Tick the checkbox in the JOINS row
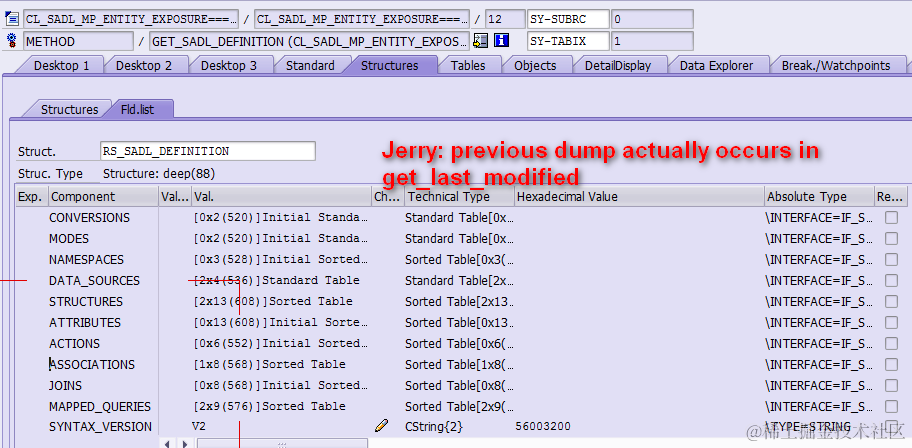Viewport: 912px width, 448px height. pyautogui.click(x=891, y=385)
